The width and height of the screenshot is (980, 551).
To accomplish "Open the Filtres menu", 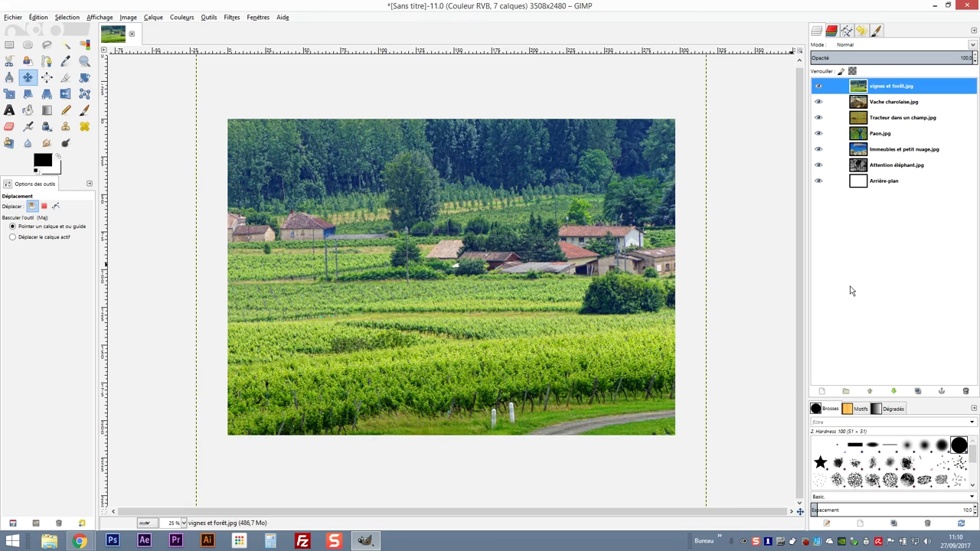I will (231, 17).
